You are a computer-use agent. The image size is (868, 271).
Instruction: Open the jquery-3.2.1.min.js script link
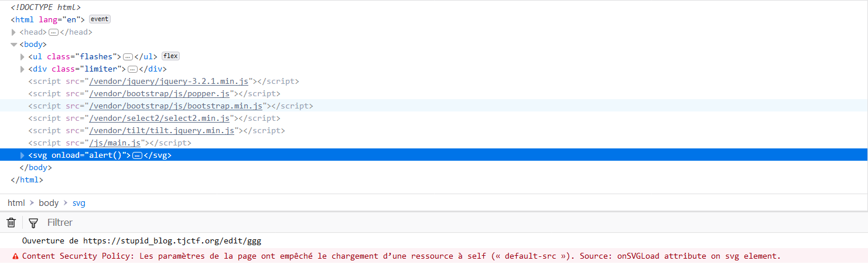tap(170, 81)
